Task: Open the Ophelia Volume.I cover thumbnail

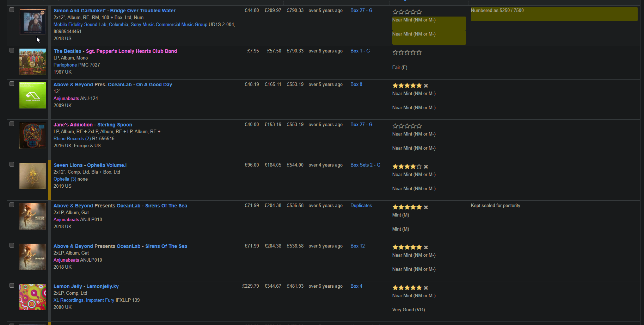Action: pos(32,176)
